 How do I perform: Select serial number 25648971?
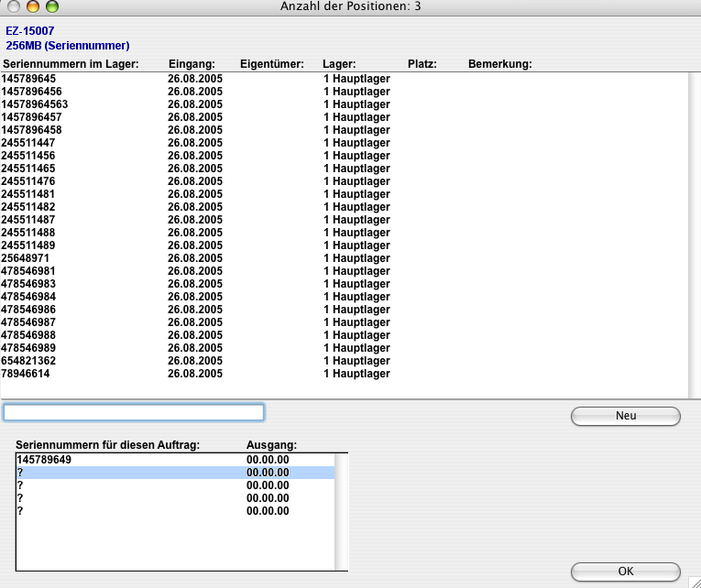click(x=26, y=258)
